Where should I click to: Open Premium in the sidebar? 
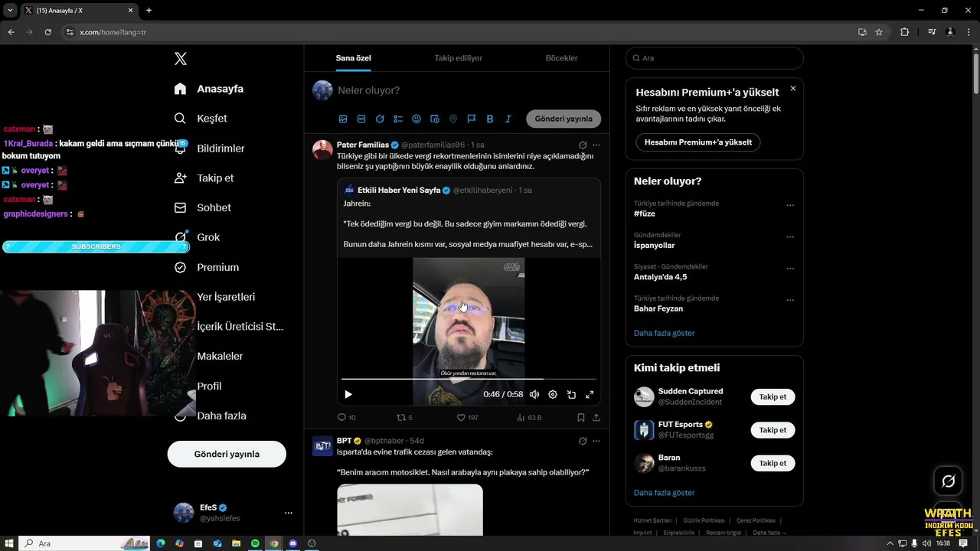[207, 267]
